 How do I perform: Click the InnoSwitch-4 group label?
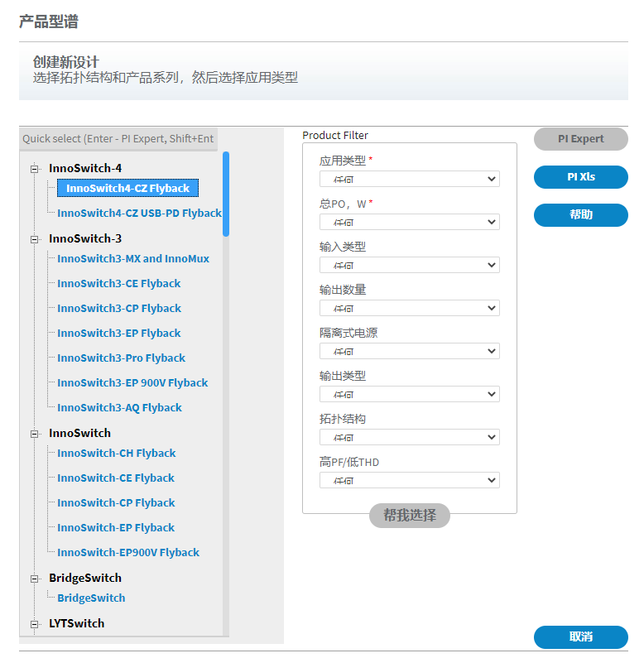pos(85,168)
